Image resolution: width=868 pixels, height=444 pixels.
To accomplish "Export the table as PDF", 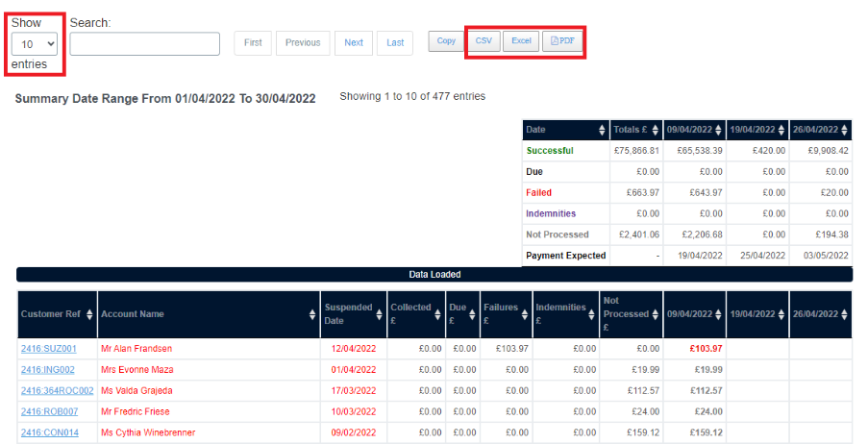I will click(x=562, y=41).
